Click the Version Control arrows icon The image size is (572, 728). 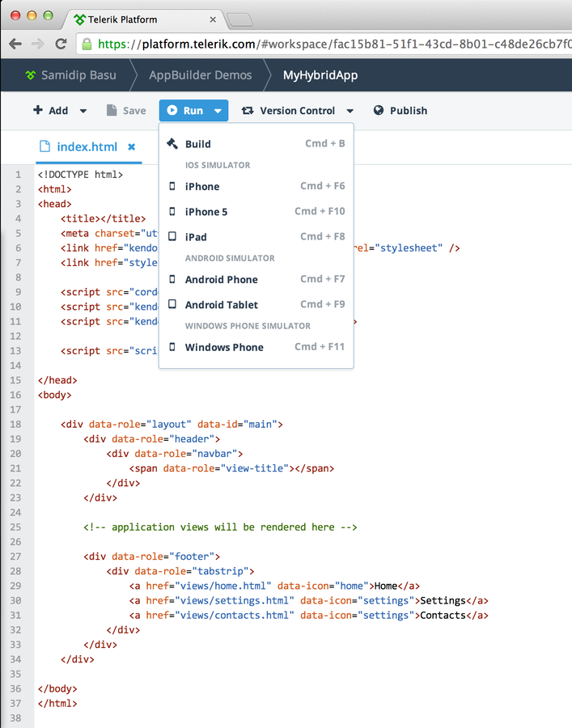pos(248,111)
